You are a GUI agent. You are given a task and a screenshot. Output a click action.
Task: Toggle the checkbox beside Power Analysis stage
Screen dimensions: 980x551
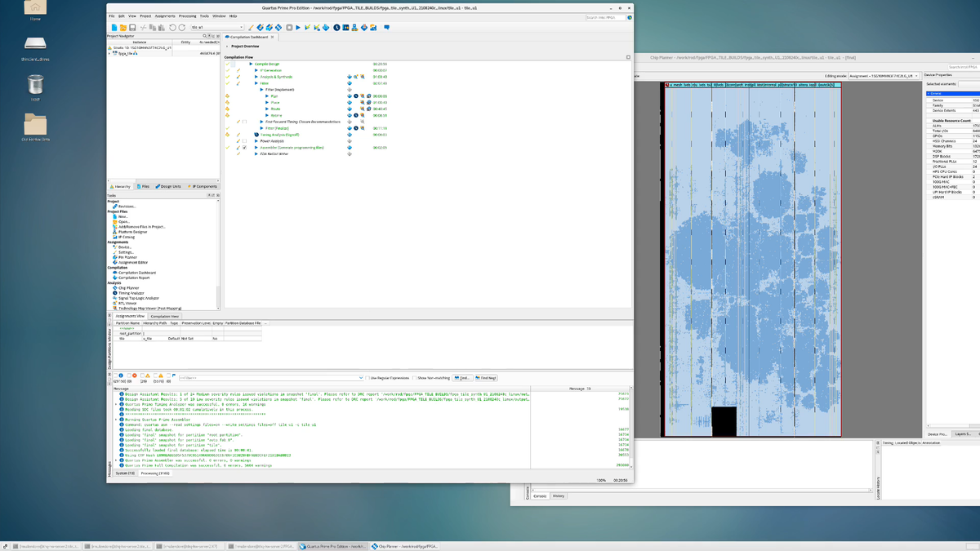pyautogui.click(x=244, y=141)
